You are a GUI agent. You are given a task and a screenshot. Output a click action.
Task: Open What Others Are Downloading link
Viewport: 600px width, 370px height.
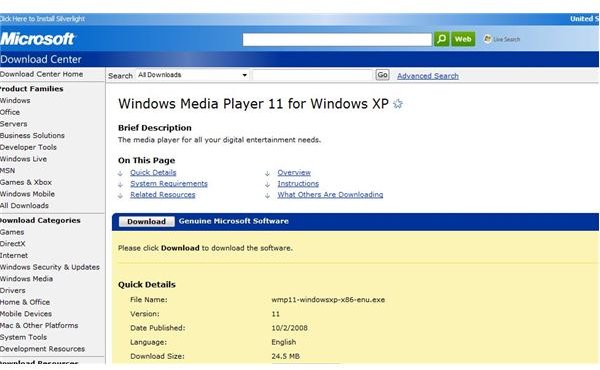(330, 195)
